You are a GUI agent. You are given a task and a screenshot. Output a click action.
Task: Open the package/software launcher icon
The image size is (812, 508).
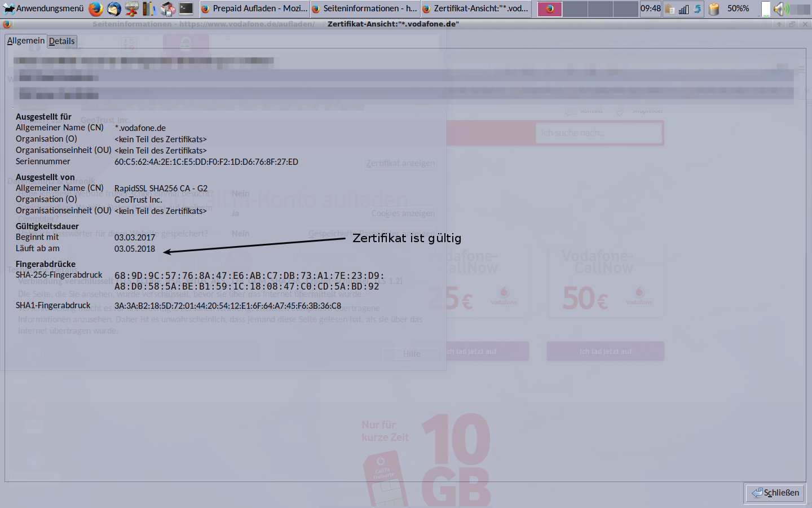coord(168,8)
